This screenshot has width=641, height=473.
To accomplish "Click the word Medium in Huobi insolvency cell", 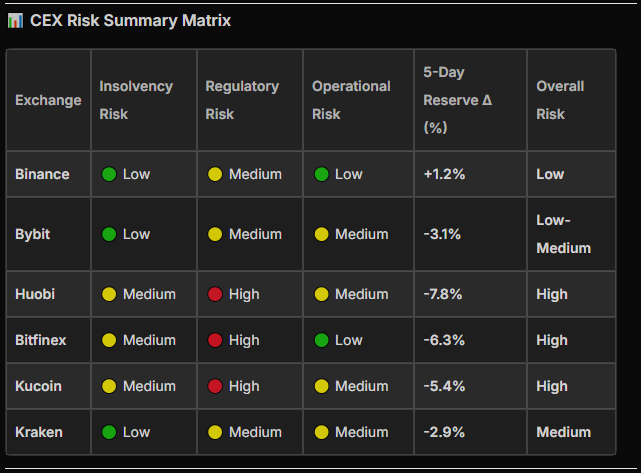I will pyautogui.click(x=150, y=294).
